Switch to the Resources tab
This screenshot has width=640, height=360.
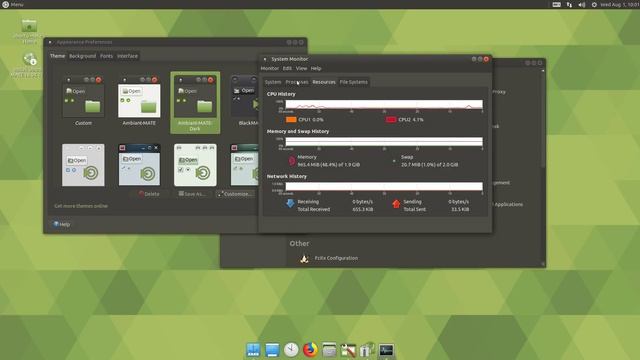[324, 82]
